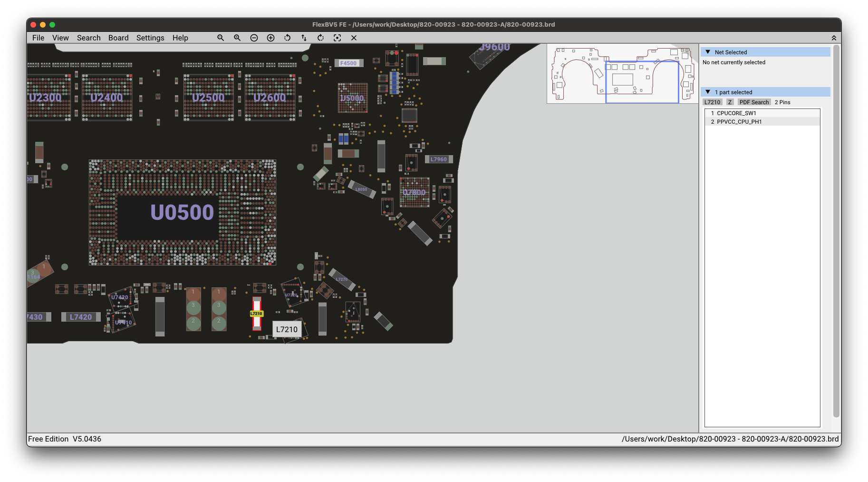Click the double chevron collapse toolbar arrow

point(833,38)
